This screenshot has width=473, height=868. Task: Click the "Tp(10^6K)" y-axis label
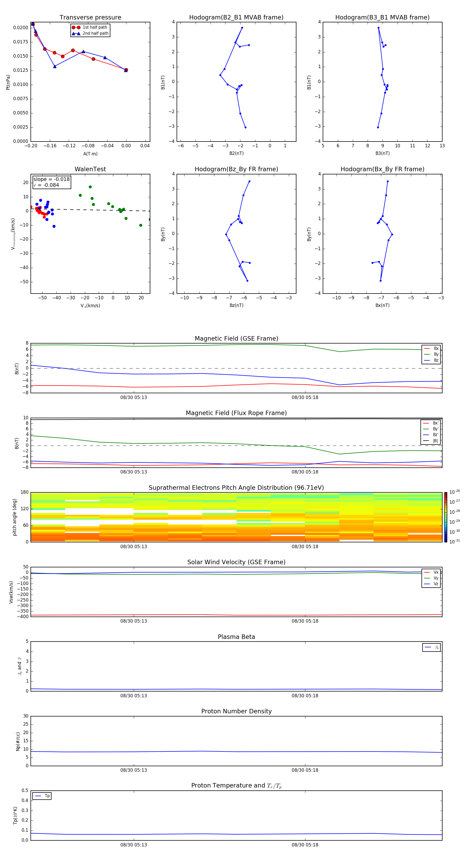[x=15, y=815]
